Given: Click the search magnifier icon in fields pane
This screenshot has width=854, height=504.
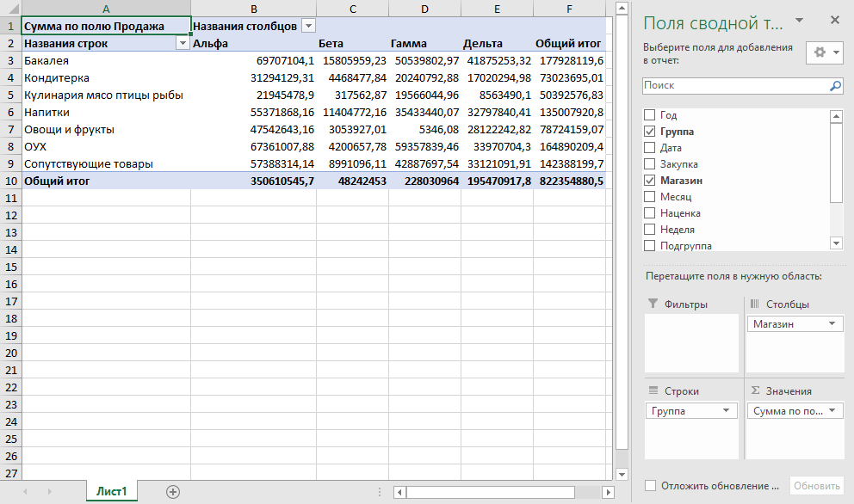Looking at the screenshot, I should [x=835, y=85].
